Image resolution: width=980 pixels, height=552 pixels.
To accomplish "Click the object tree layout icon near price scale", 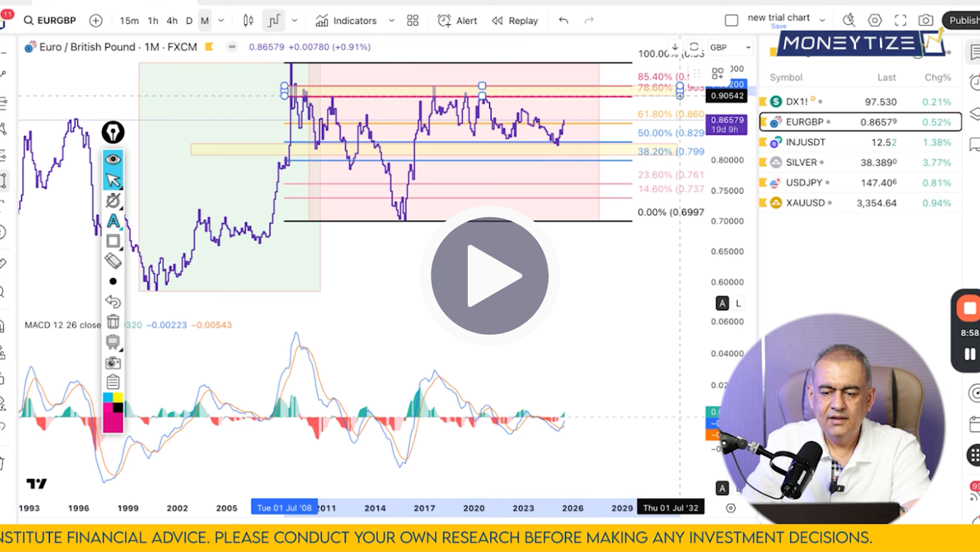I will (717, 74).
